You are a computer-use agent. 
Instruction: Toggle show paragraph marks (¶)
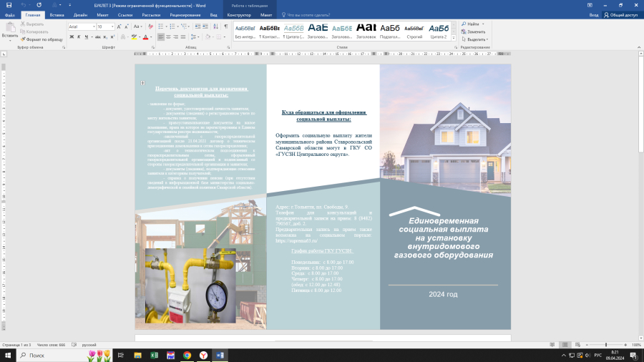click(226, 26)
